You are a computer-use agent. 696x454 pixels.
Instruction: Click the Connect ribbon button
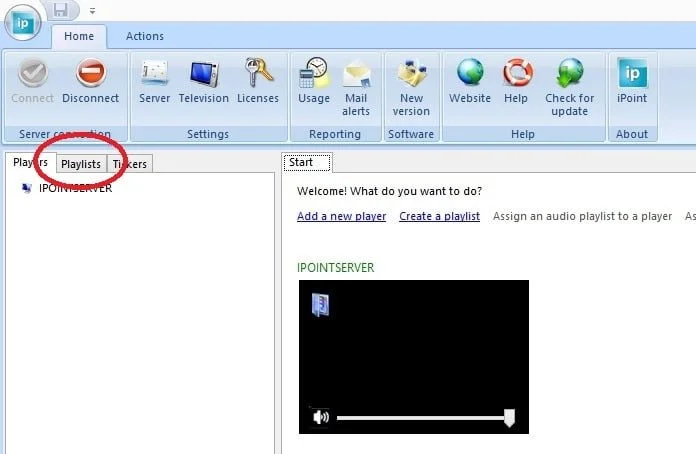pyautogui.click(x=32, y=81)
